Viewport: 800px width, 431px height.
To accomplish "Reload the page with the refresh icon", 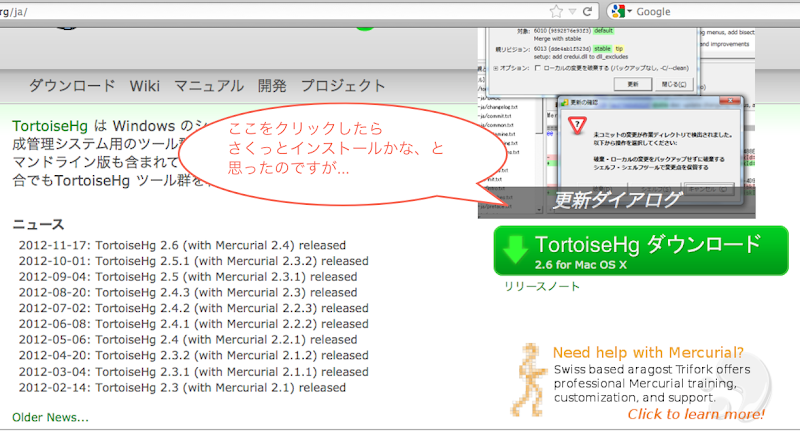I will tap(588, 11).
